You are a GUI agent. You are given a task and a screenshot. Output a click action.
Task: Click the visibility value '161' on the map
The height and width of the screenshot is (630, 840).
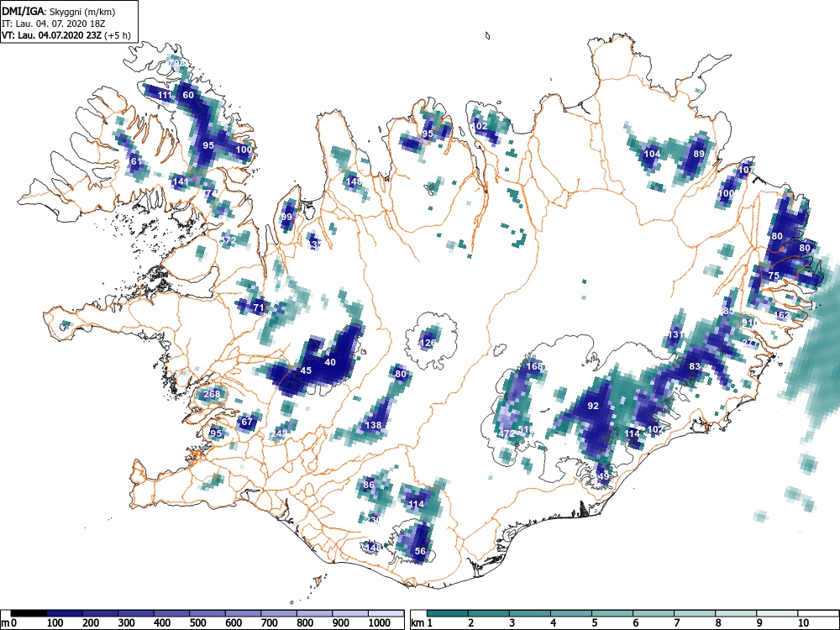point(134,161)
